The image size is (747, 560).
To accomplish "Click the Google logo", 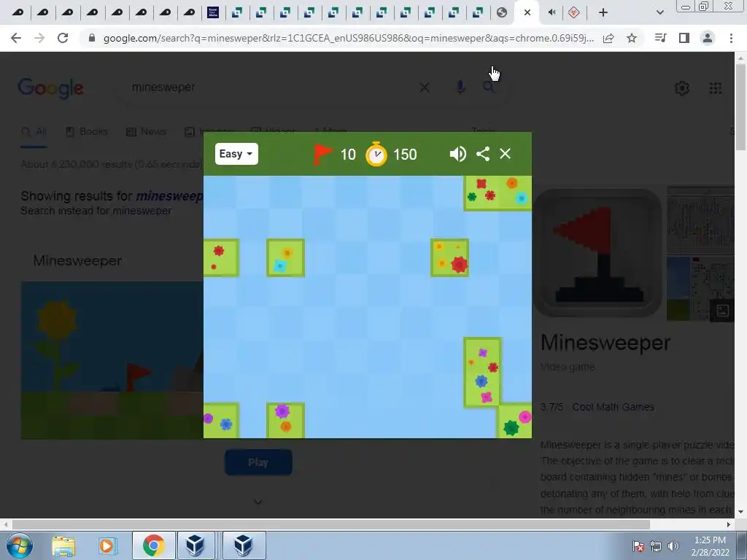I will tap(50, 88).
